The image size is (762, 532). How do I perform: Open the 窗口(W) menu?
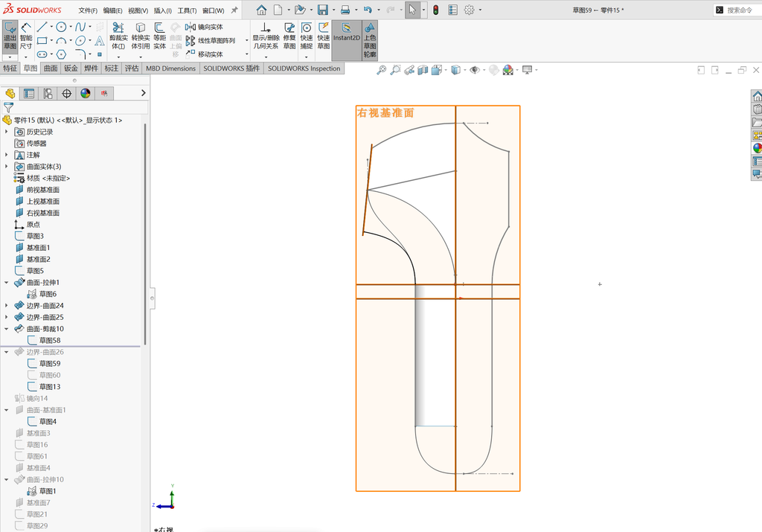(x=214, y=10)
